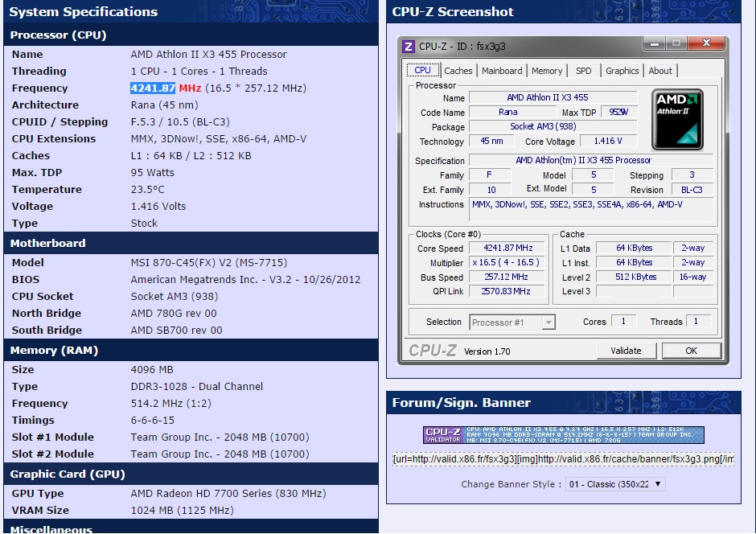The height and width of the screenshot is (534, 756).
Task: Click the AMD Athlon II processor logo
Action: pos(677,120)
